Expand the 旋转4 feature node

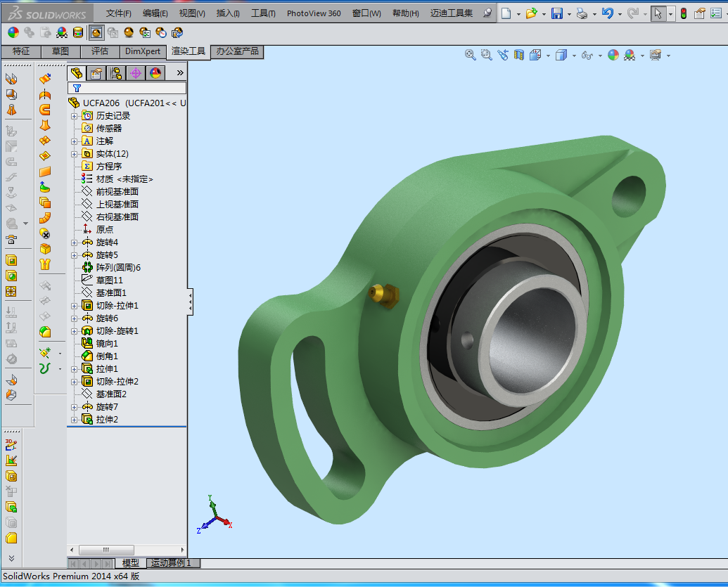(75, 243)
